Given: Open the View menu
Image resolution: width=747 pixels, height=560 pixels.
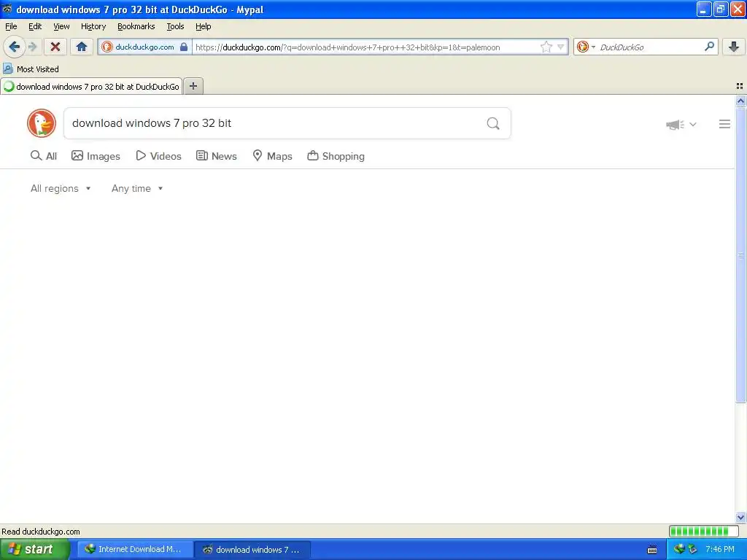Looking at the screenshot, I should pos(61,26).
